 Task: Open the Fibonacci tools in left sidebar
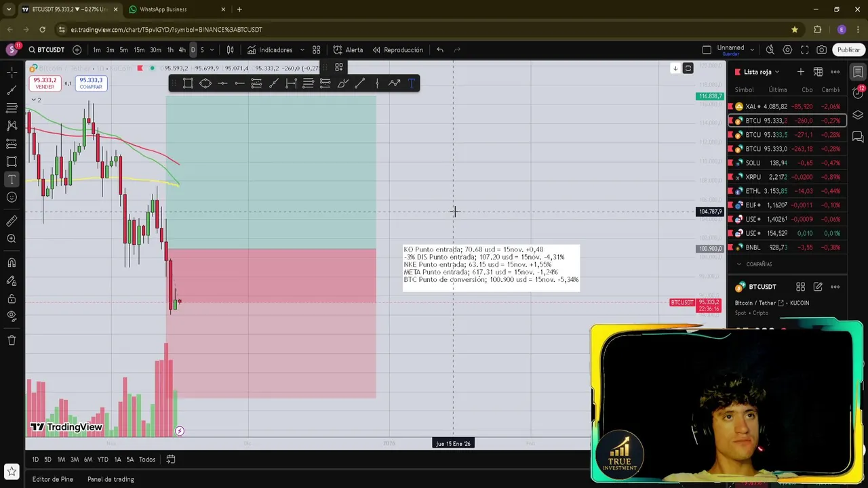pos(12,108)
